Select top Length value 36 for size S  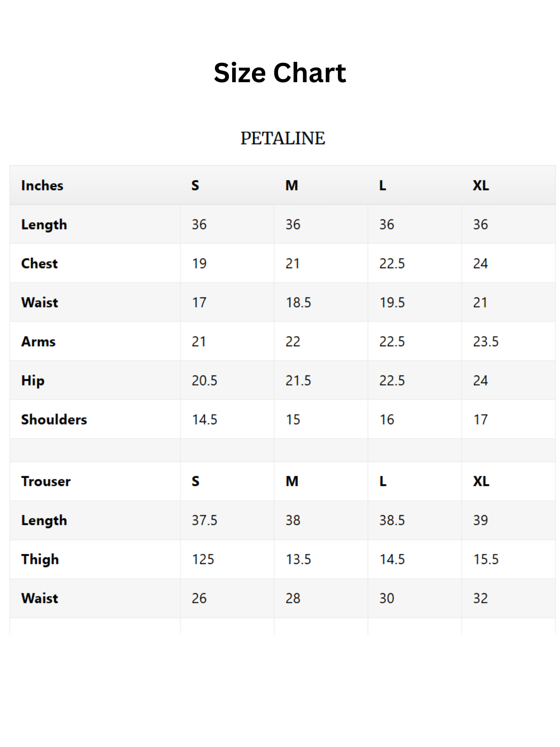click(199, 224)
